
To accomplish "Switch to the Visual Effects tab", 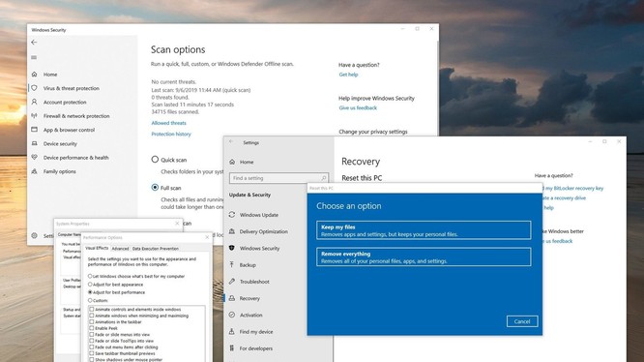I will click(97, 248).
